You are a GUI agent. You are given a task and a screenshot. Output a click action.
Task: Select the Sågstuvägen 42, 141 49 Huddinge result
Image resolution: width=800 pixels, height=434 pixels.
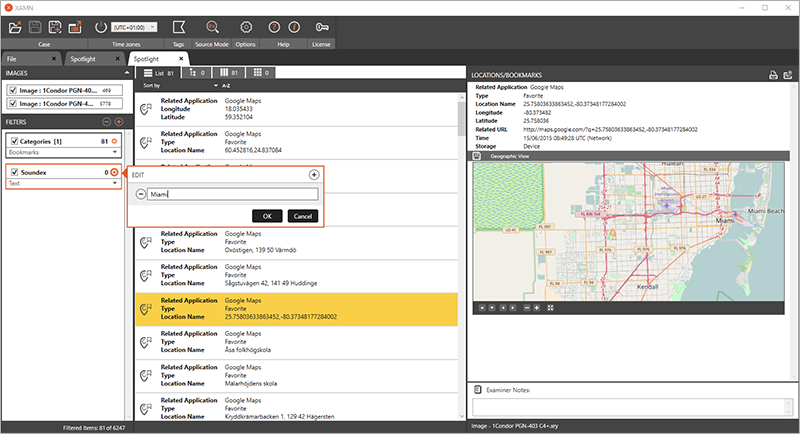point(296,275)
